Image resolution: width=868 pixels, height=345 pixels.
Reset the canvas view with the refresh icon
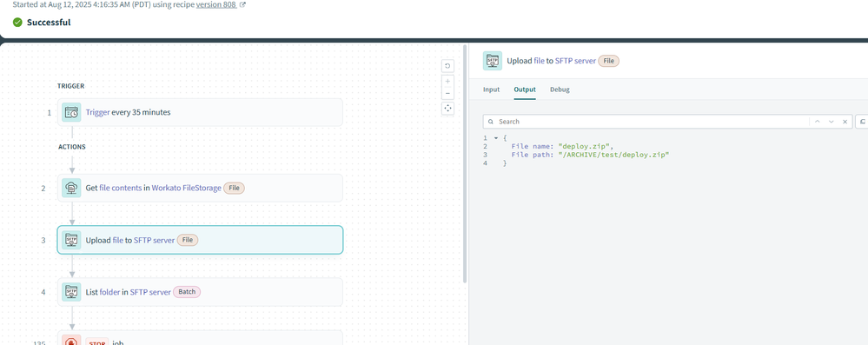[447, 66]
